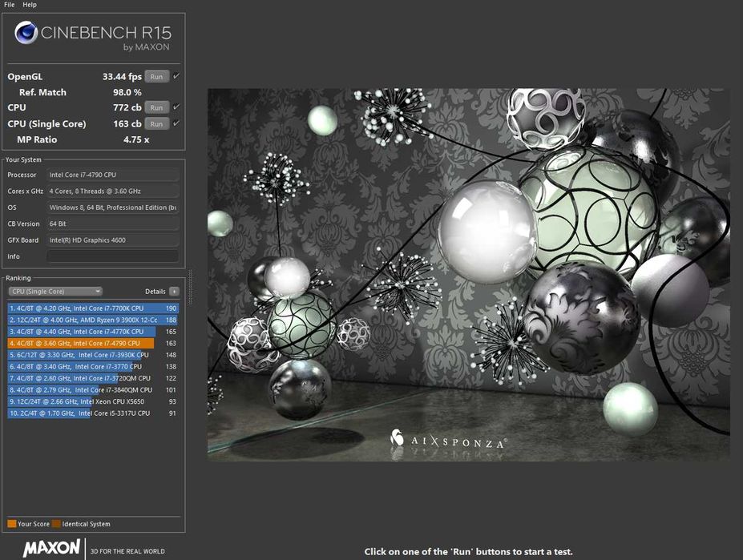Click the Ref. Match value 98.0 %
This screenshot has width=743, height=560.
click(127, 92)
